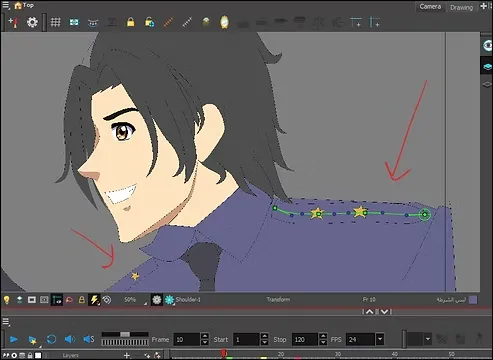
Task: Click the add layer plus button
Action: [x=126, y=356]
